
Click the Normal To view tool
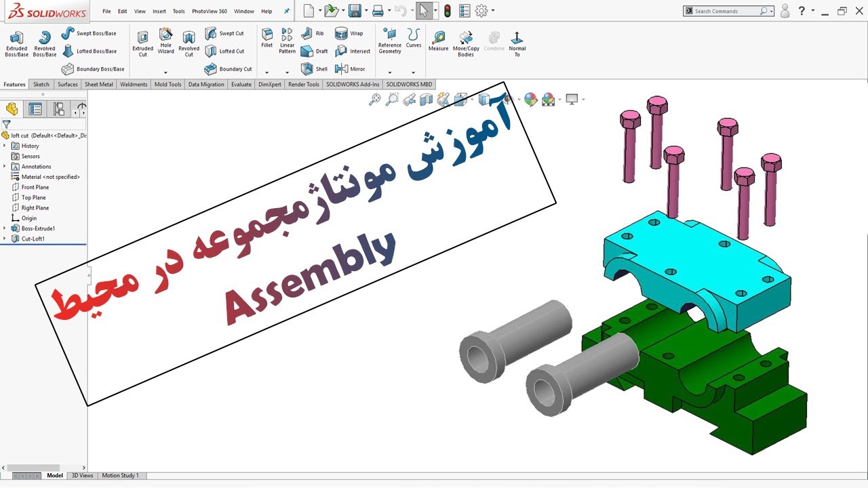[x=517, y=43]
